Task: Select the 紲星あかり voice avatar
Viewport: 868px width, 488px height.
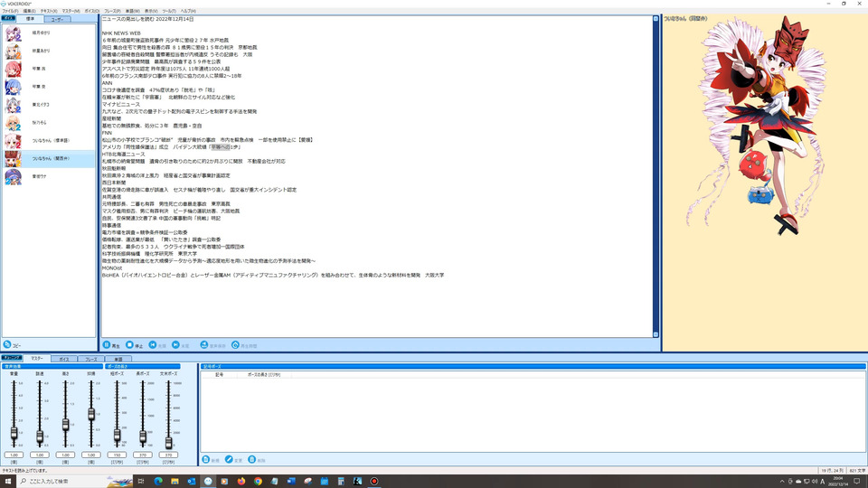Action: [x=13, y=51]
